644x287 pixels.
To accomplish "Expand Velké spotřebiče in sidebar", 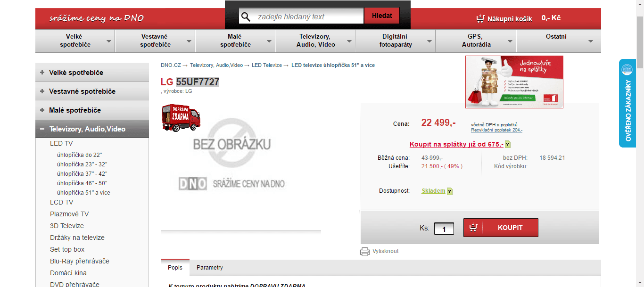I will pos(42,73).
